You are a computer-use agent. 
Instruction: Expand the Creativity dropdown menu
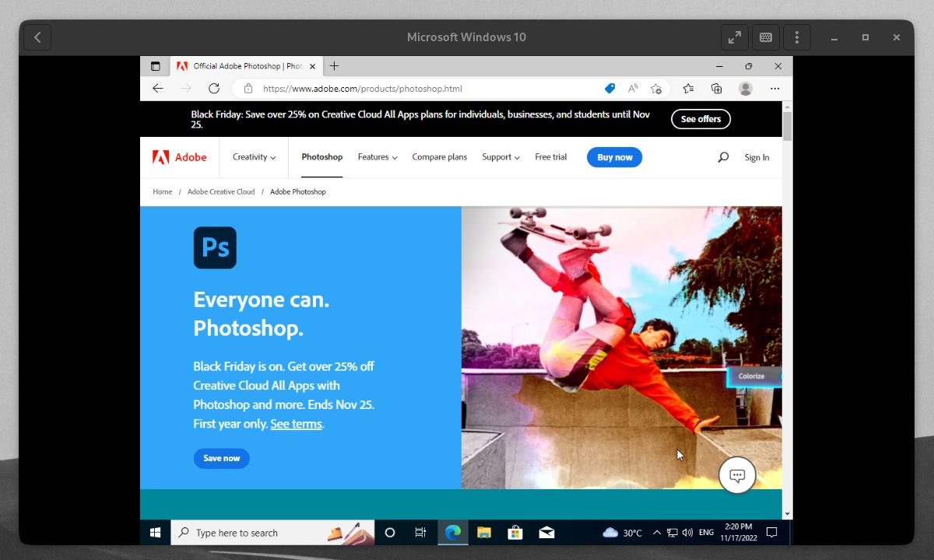pos(255,157)
